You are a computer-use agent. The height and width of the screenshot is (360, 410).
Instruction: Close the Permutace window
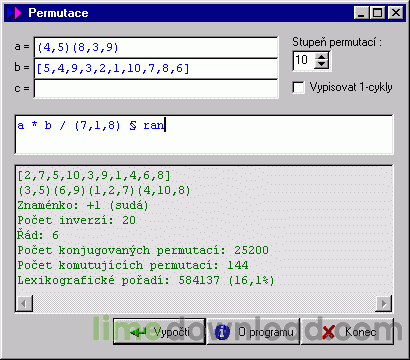[396, 13]
